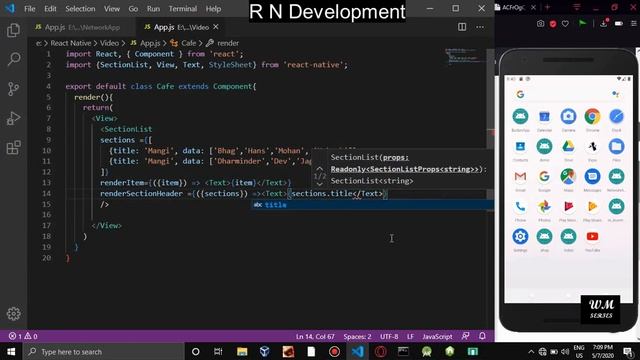
Task: Change indentation via Spaces: 2
Action: pyautogui.click(x=357, y=336)
